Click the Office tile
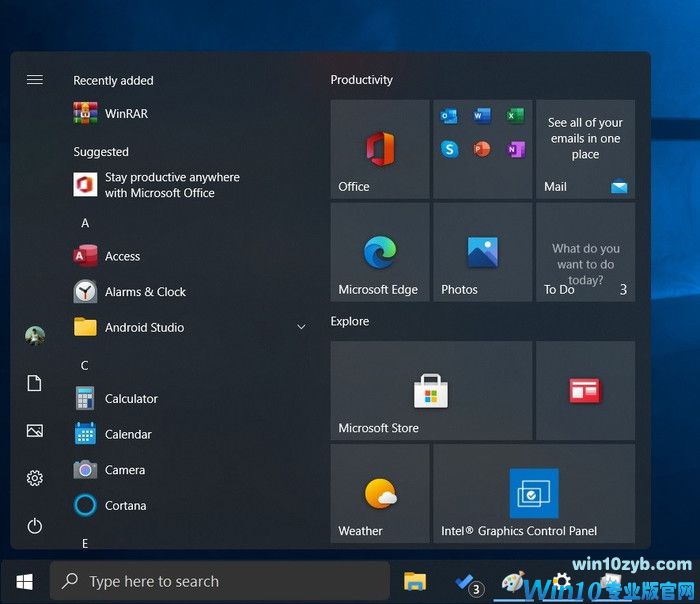Screen dimensions: 700x604 (380, 149)
